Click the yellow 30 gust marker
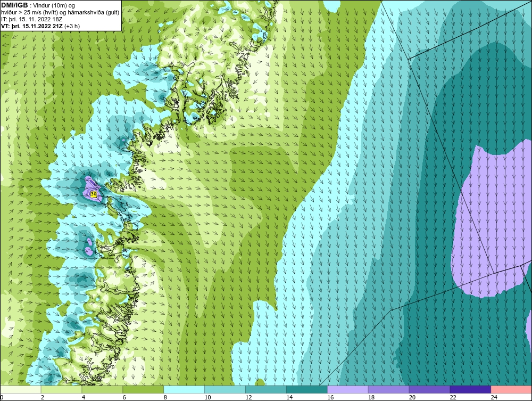The image size is (532, 401). click(94, 194)
